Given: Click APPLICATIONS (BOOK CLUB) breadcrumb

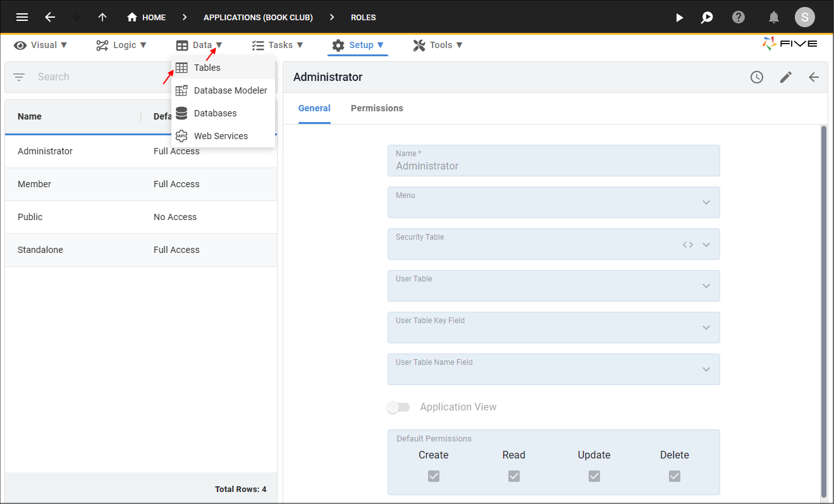Looking at the screenshot, I should point(258,18).
